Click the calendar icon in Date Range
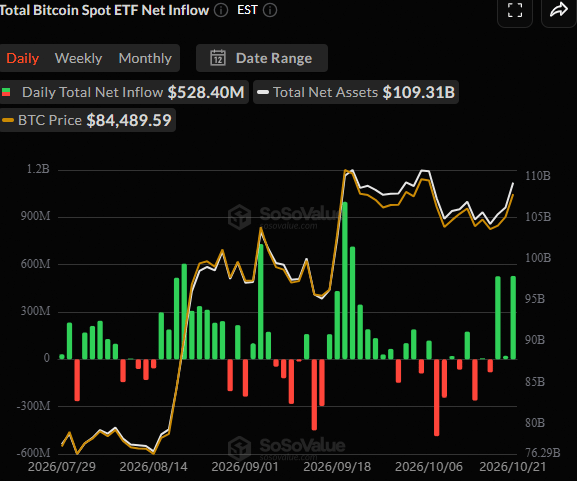 pyautogui.click(x=218, y=58)
